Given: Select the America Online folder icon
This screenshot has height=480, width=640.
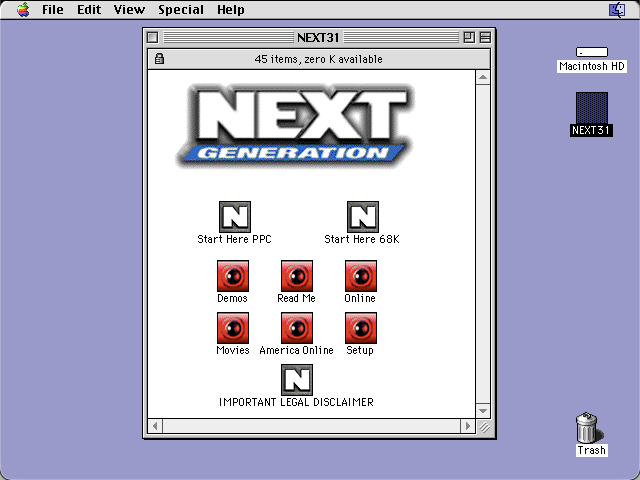Looking at the screenshot, I should pos(297,328).
